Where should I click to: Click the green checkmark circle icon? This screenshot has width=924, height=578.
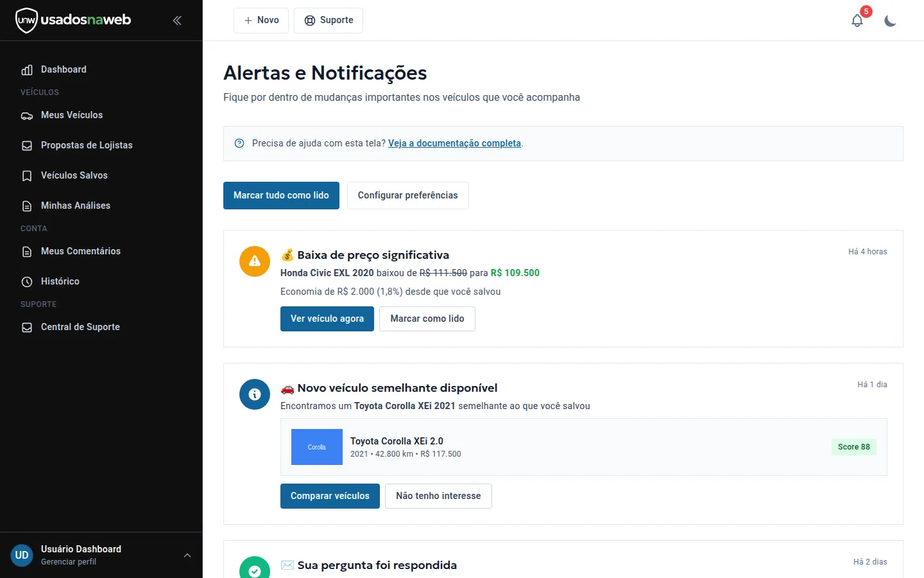coord(255,568)
